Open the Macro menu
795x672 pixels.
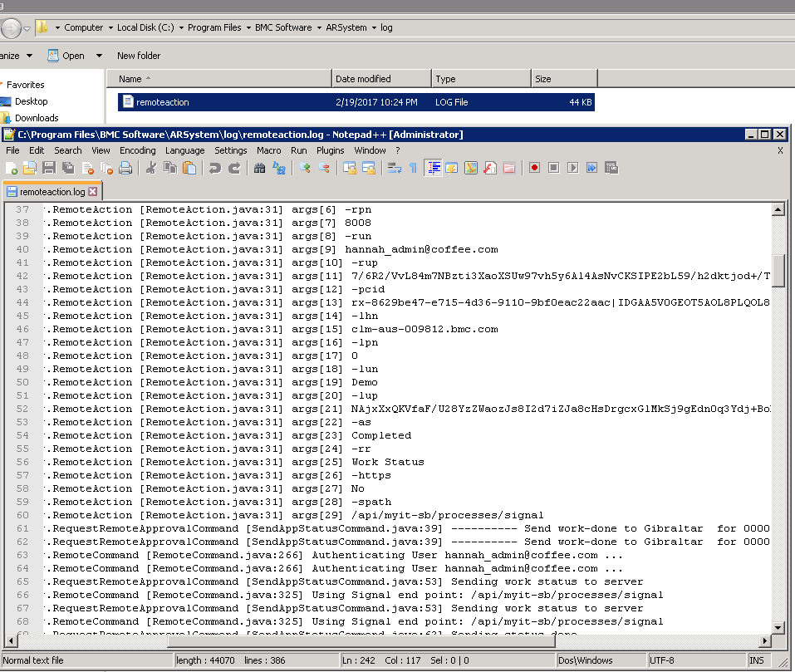(268, 150)
